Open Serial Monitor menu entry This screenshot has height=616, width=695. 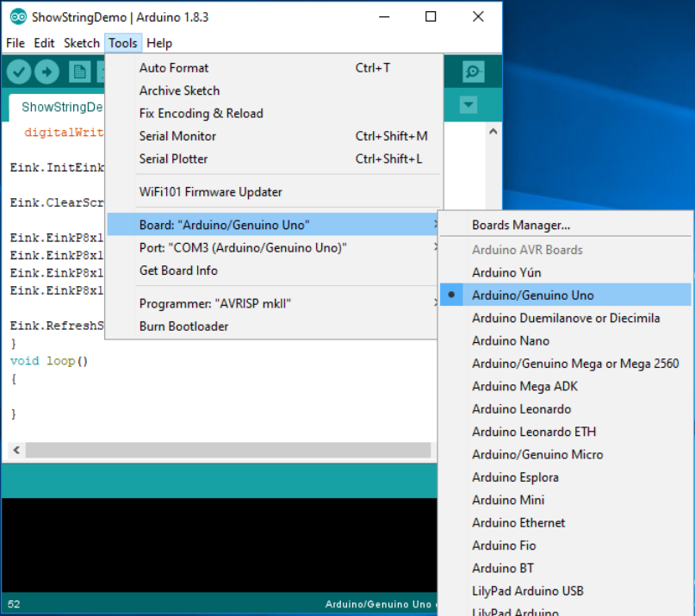(x=275, y=136)
